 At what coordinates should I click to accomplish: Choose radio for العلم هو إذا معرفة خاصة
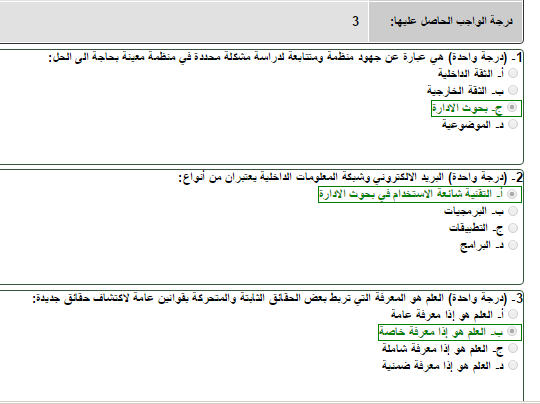click(513, 331)
